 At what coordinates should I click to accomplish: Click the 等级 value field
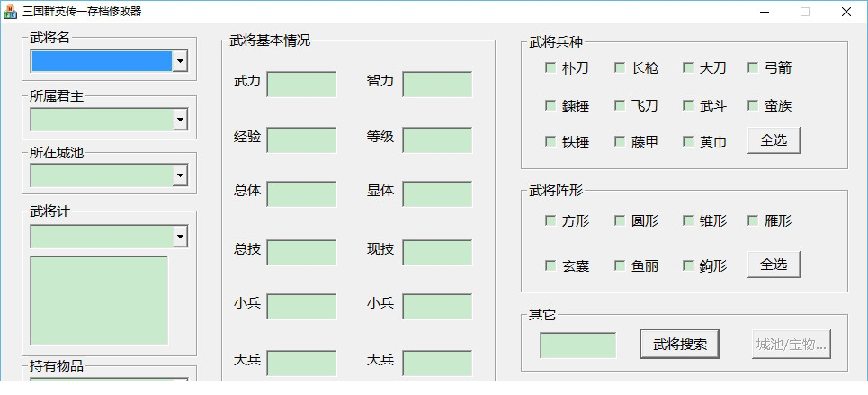[437, 140]
